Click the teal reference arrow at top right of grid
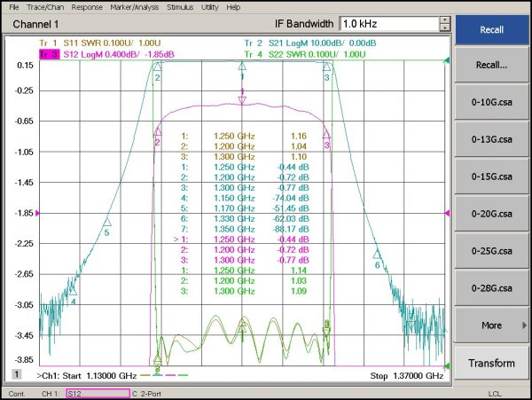Image resolution: width=532 pixels, height=400 pixels. click(x=447, y=60)
